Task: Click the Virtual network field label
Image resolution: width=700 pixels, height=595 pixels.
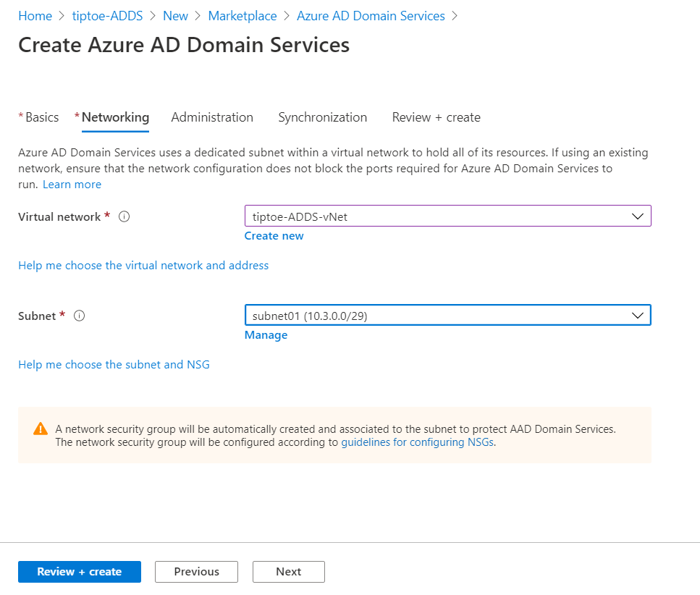Action: (59, 217)
